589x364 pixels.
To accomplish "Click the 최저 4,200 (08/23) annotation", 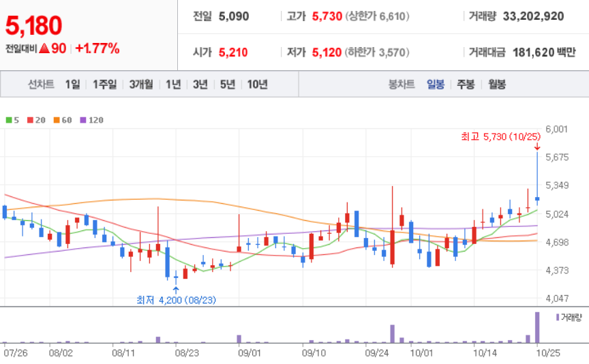I will point(176,300).
